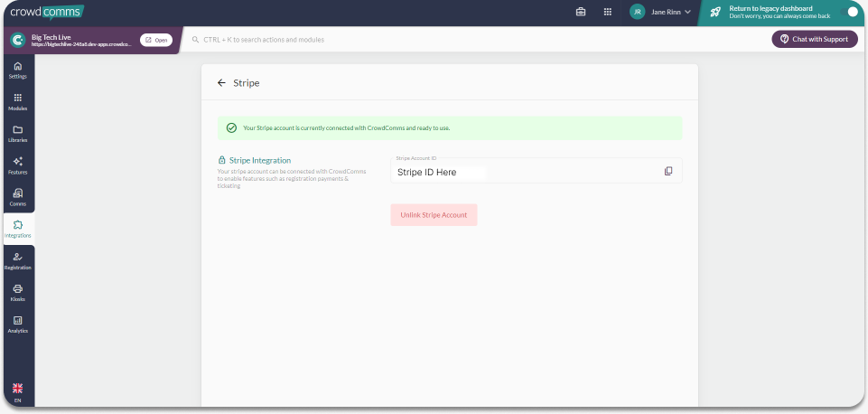This screenshot has width=868, height=414.
Task: Open Settings in the sidebar
Action: pyautogui.click(x=17, y=71)
